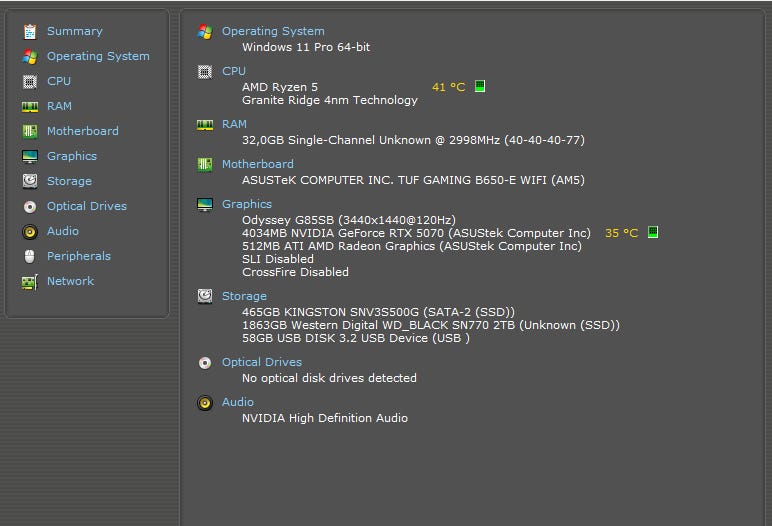Click Granite Ridge 4nm Technology text
This screenshot has width=772, height=526.
pyautogui.click(x=330, y=100)
